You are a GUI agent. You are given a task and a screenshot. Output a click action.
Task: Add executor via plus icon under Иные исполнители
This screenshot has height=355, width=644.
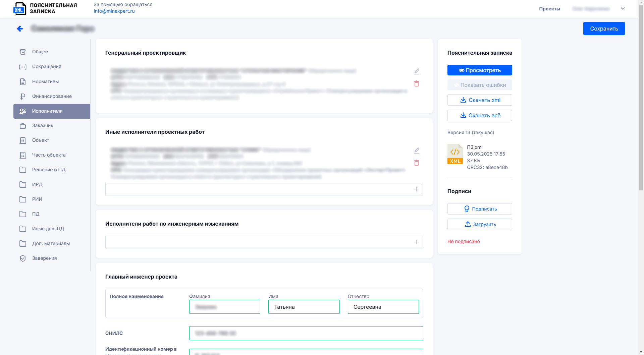[416, 189]
